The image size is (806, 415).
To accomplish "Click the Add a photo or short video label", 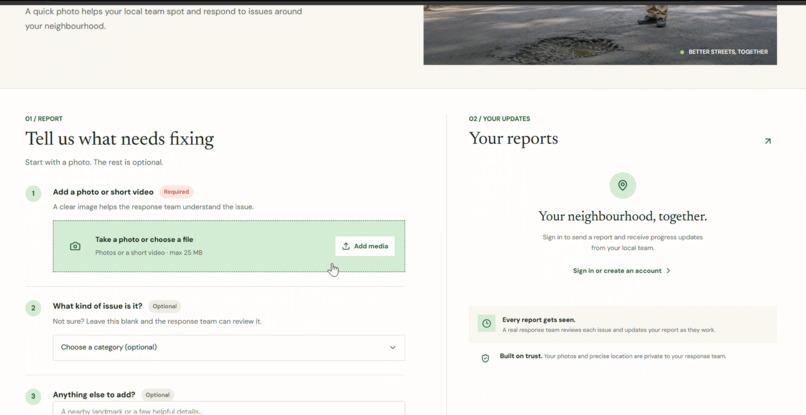I will coord(103,192).
